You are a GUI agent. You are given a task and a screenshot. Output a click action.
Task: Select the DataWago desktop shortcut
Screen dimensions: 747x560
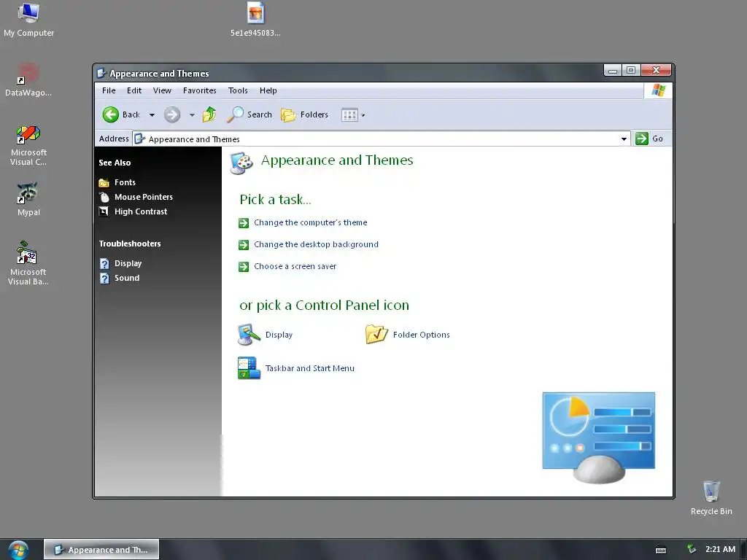pyautogui.click(x=28, y=80)
